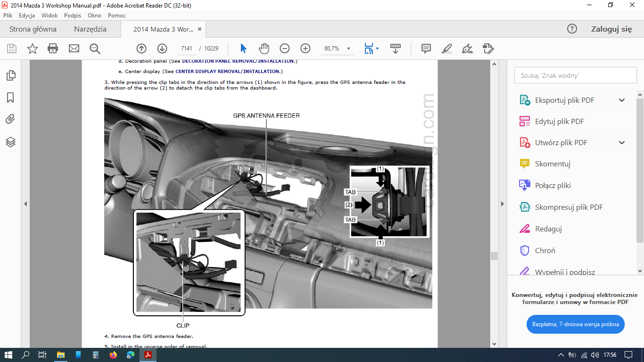644x362 pixels.
Task: Click the Zaloguj się button
Action: (611, 29)
